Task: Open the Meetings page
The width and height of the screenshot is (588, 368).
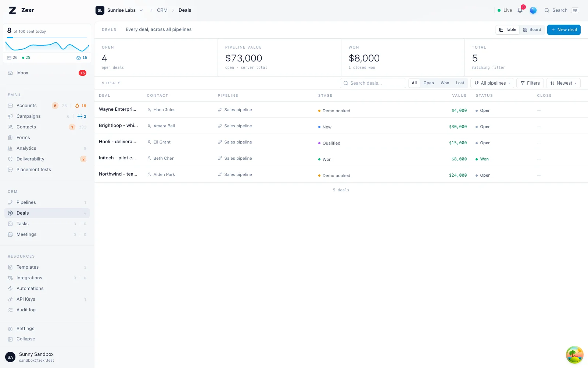Action: pos(47,234)
